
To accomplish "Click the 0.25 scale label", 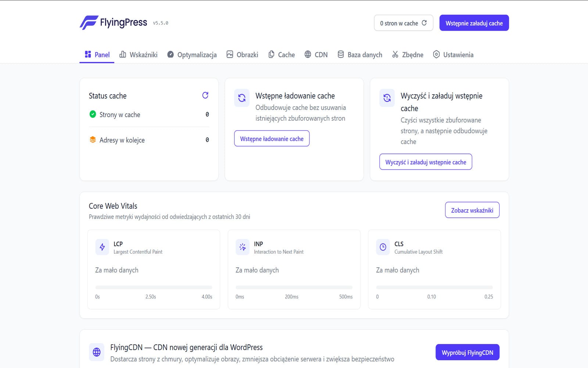I will 489,297.
